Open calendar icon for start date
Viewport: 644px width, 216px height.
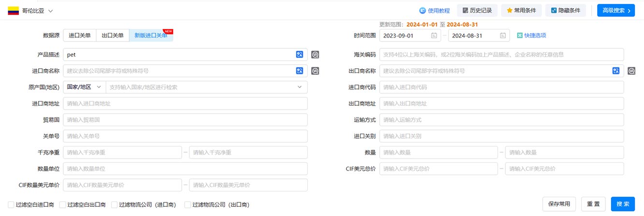click(434, 35)
